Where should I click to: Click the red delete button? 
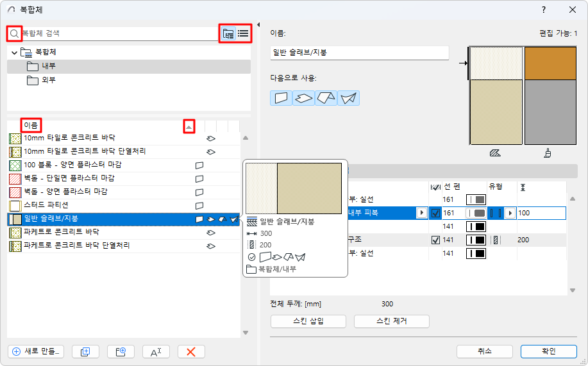coord(191,352)
